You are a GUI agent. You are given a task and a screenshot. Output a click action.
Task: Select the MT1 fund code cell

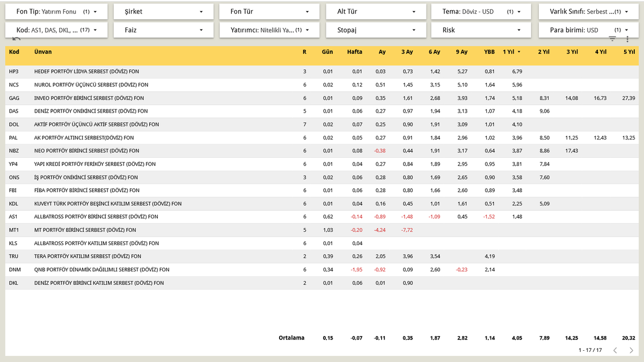[14, 230]
